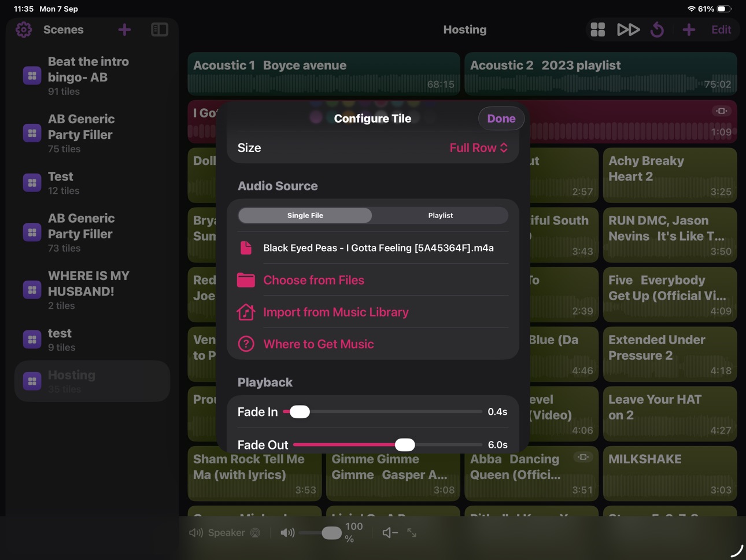Select the Hosting scene in sidebar
Viewport: 746px width, 560px height.
[92, 381]
